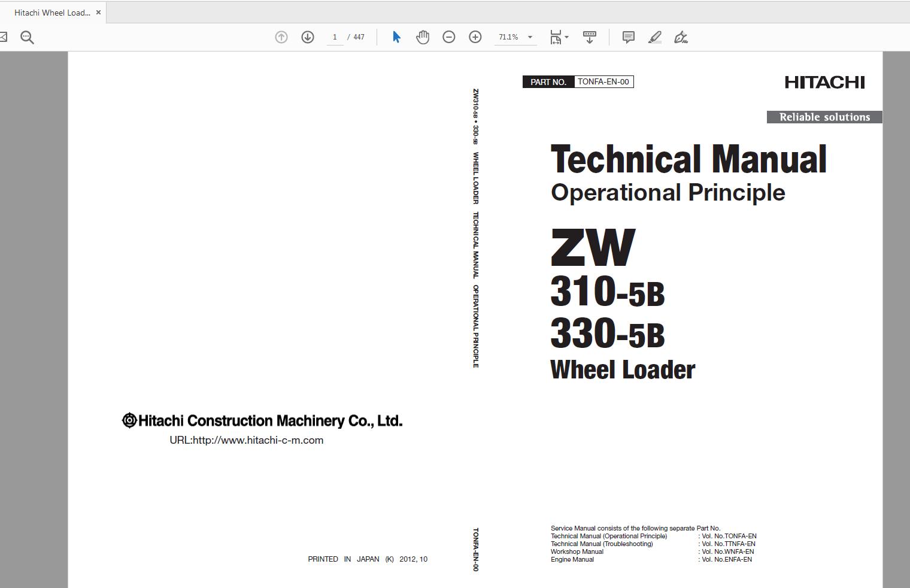
Task: Click the Wheel Loader heading
Action: point(623,369)
